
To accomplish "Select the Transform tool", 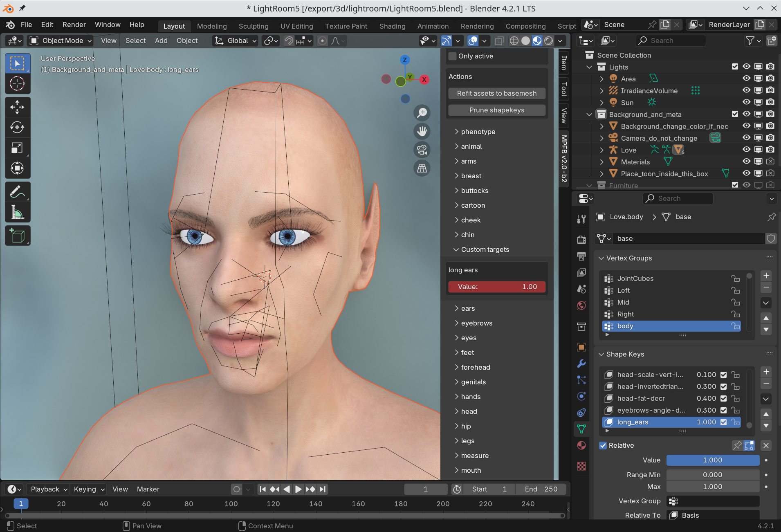I will coord(17,168).
